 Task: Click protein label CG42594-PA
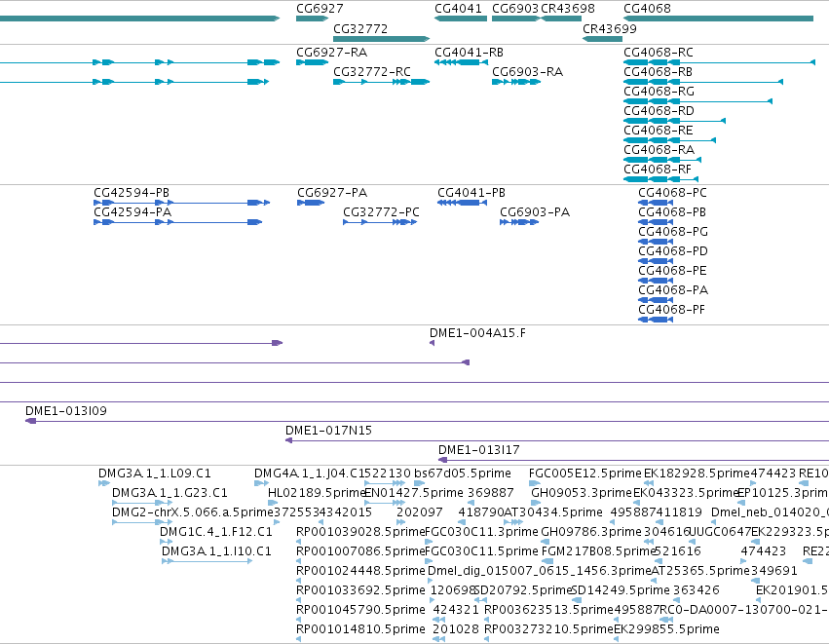click(x=132, y=212)
